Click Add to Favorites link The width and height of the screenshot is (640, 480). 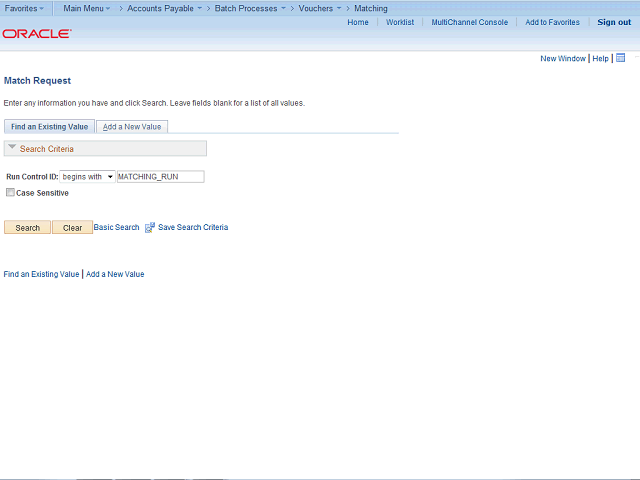pyautogui.click(x=552, y=22)
